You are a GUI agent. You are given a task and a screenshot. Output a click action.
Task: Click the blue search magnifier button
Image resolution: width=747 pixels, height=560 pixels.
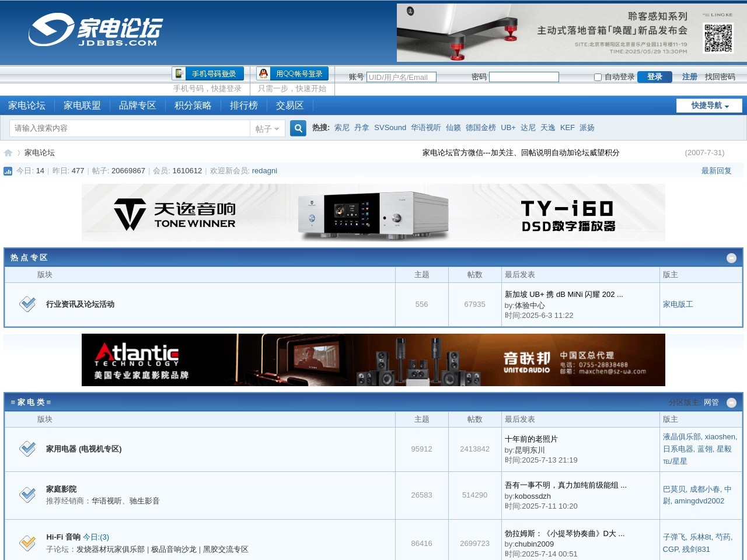298,128
